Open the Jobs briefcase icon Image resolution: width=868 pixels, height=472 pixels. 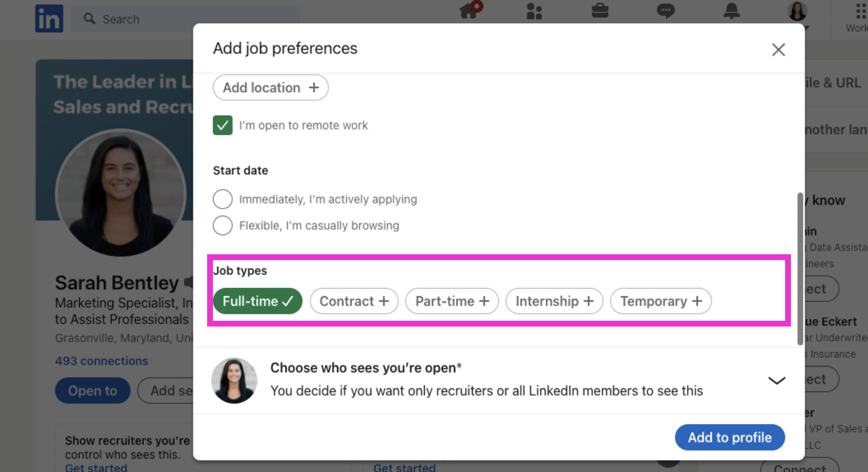pos(600,11)
